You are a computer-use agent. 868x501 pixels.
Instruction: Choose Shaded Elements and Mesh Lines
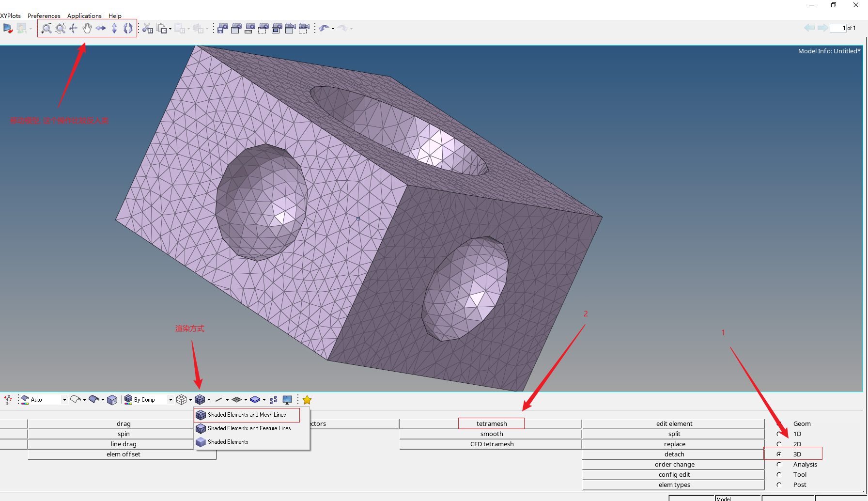tap(247, 415)
